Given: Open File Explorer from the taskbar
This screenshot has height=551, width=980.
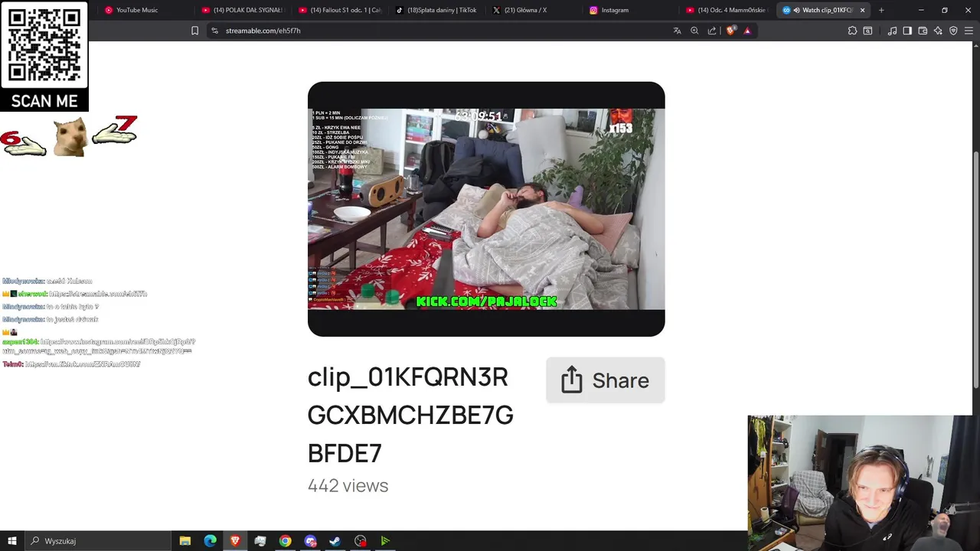Looking at the screenshot, I should (185, 541).
